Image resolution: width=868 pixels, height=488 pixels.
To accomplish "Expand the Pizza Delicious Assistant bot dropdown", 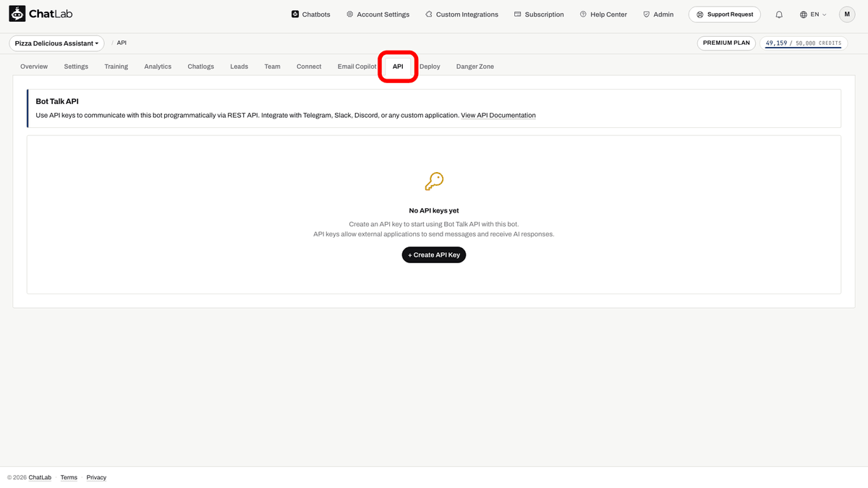I will [56, 43].
